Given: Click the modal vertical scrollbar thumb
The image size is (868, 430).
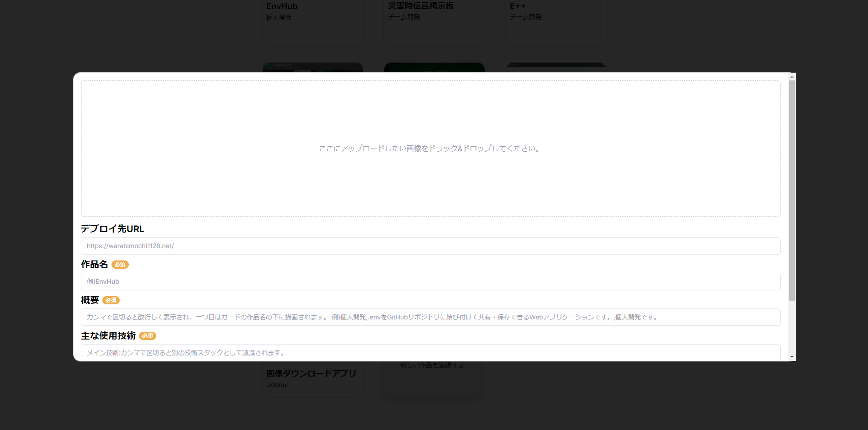Looking at the screenshot, I should [x=792, y=190].
